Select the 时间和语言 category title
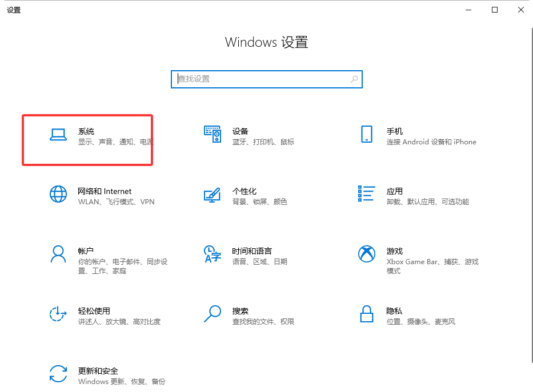 coord(252,251)
